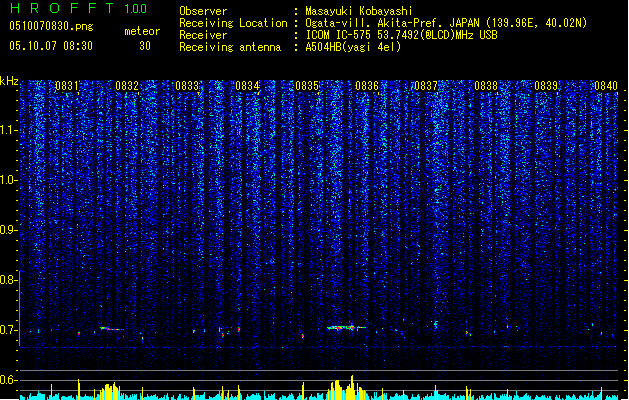Click the 0.7 frequency axis label

(9, 330)
